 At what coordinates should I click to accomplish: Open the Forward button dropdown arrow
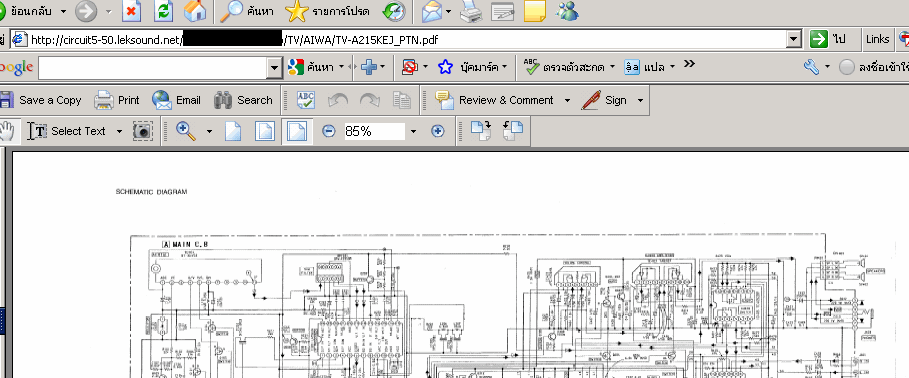click(108, 11)
